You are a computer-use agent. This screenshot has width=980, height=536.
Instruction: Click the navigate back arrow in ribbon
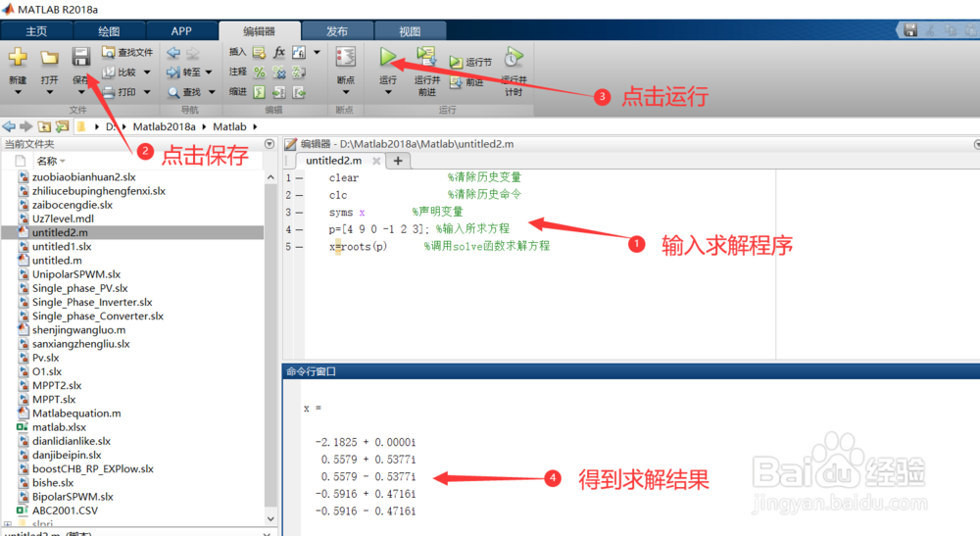coord(173,53)
